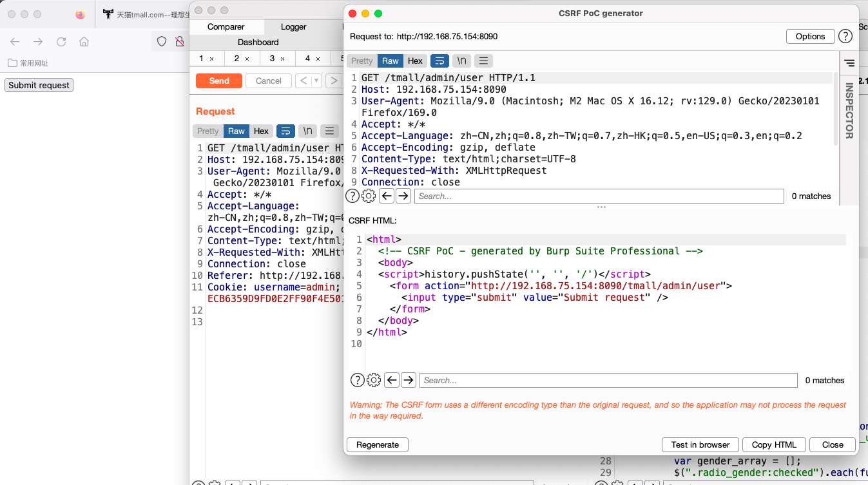Go to previous match in CSRF HTML search
Screen dimensions: 868x485
[x=392, y=380]
